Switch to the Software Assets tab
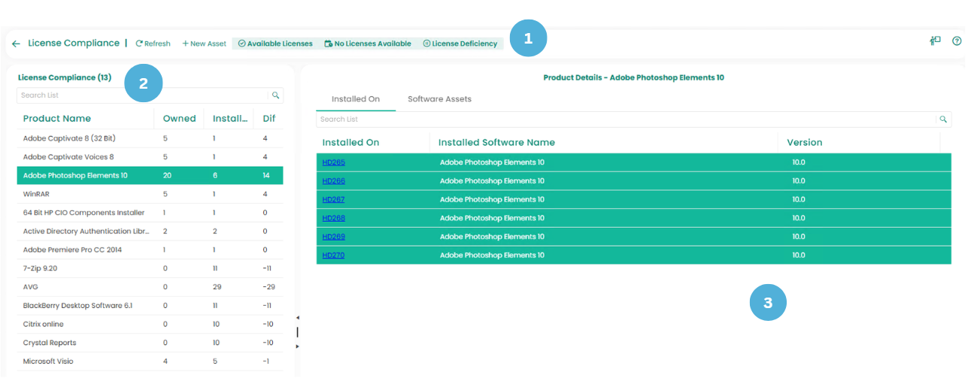The width and height of the screenshot is (980, 381). coord(439,99)
